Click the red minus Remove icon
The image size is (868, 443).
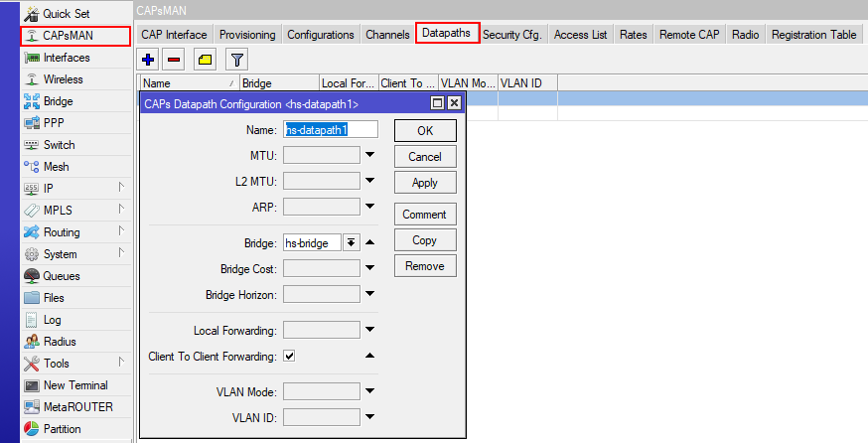[x=174, y=60]
